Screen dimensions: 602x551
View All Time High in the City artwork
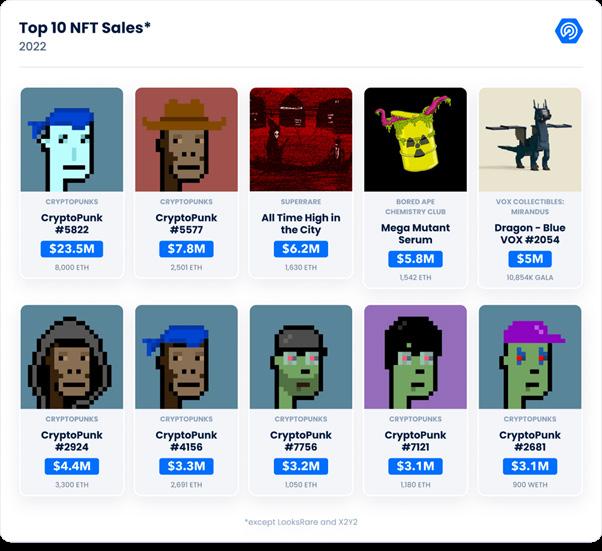pos(301,139)
